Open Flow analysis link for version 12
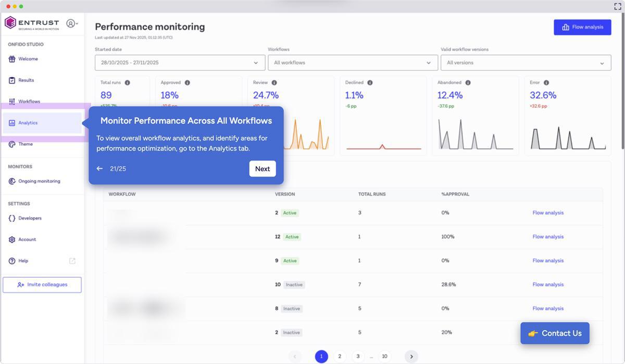This screenshot has height=364, width=625. [x=548, y=237]
